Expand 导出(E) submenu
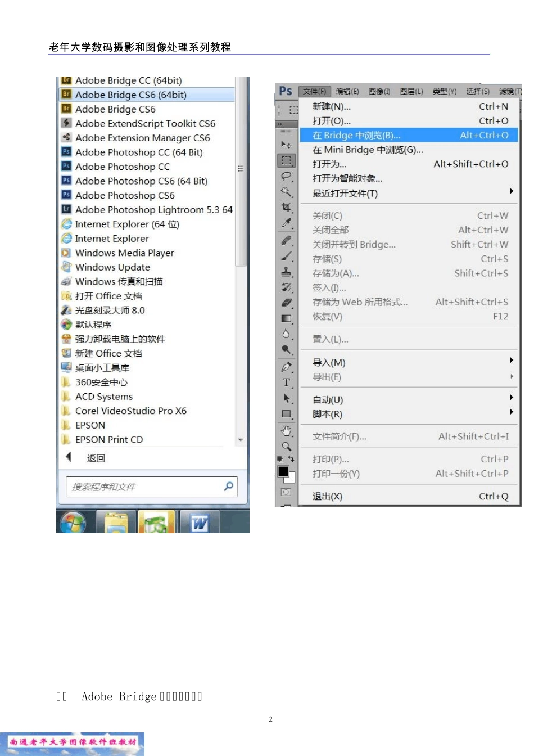Image resolution: width=534 pixels, height=756 pixels. tap(511, 376)
